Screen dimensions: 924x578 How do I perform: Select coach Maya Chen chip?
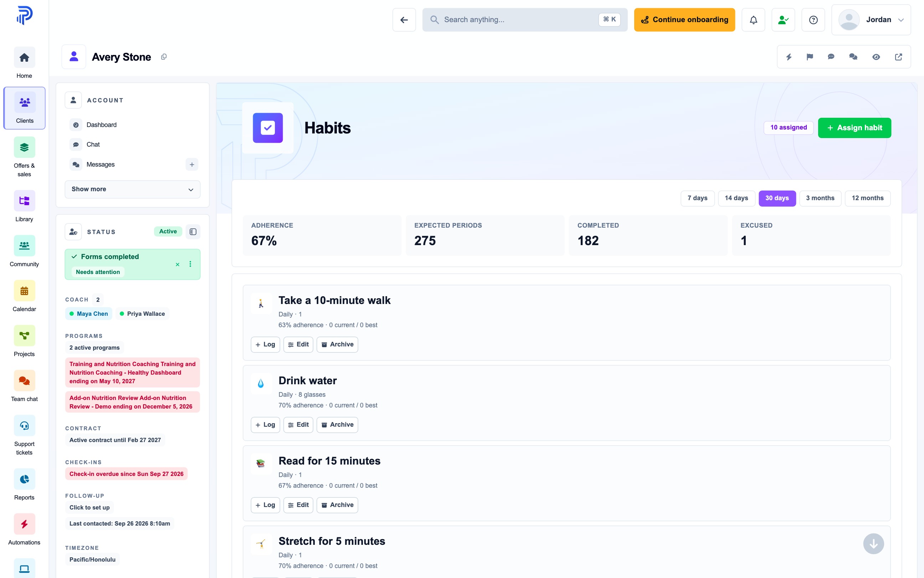click(x=88, y=314)
